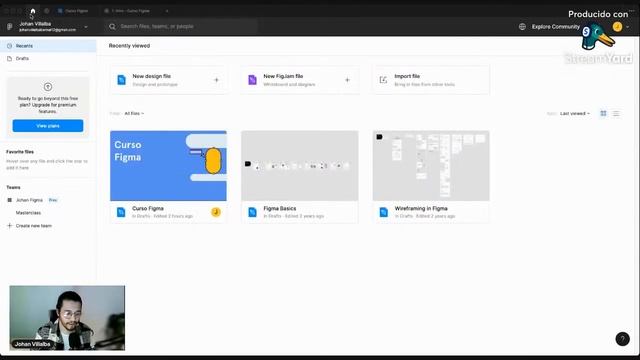Click the yellow avatar on the Curso Figma card
The height and width of the screenshot is (360, 640).
(x=216, y=212)
